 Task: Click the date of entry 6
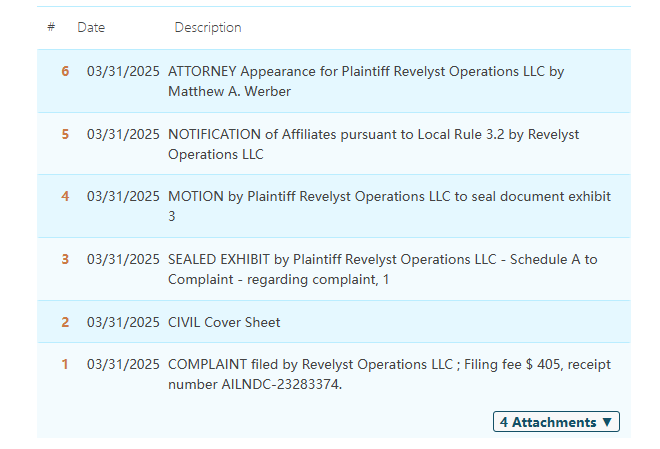tap(123, 71)
